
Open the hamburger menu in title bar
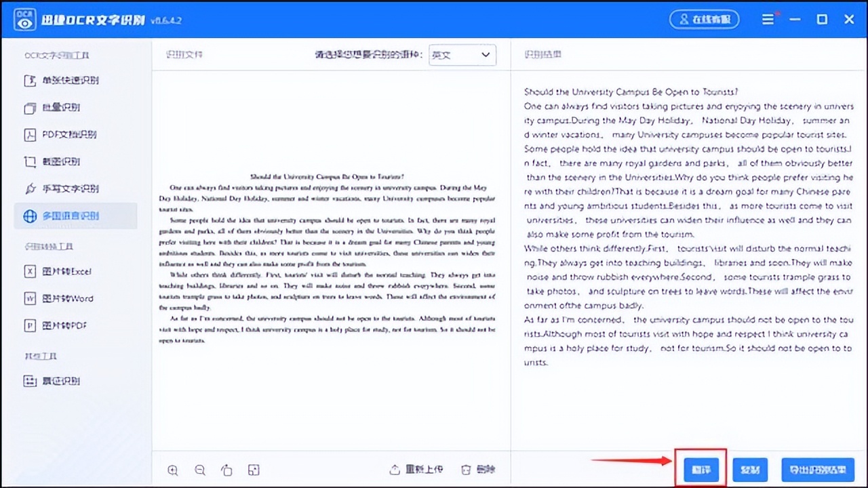[x=768, y=19]
